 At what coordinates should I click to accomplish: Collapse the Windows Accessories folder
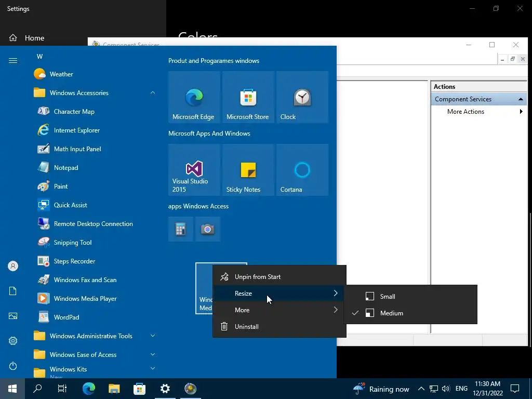pyautogui.click(x=153, y=92)
